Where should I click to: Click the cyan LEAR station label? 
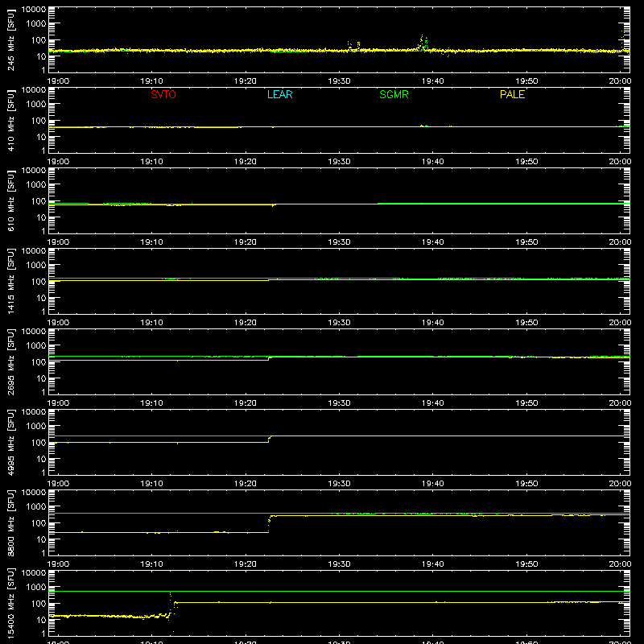coord(279,94)
